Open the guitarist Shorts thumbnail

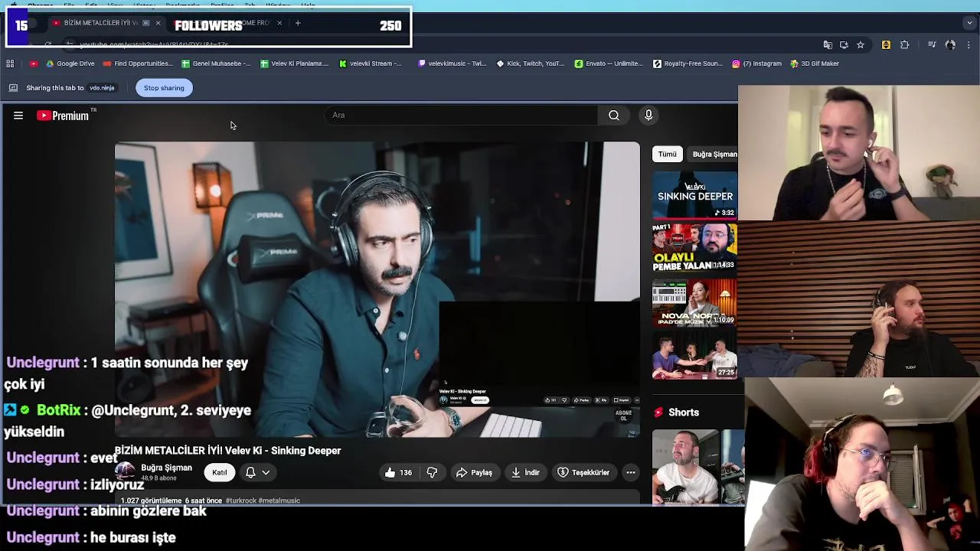click(x=686, y=467)
